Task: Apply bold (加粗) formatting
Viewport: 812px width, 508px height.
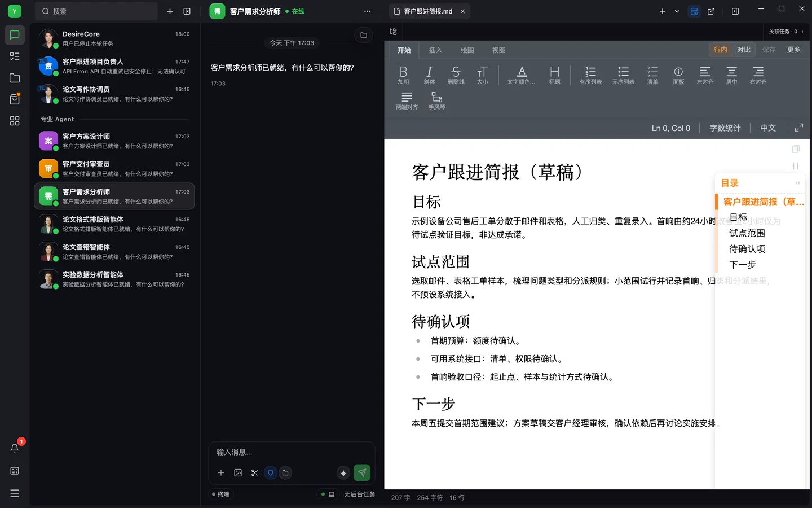Action: point(403,75)
